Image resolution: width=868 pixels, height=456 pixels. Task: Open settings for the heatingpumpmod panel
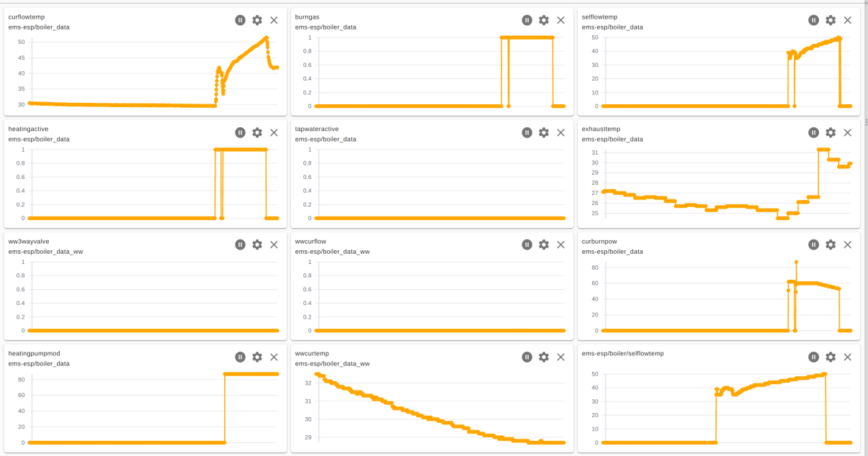coord(257,357)
